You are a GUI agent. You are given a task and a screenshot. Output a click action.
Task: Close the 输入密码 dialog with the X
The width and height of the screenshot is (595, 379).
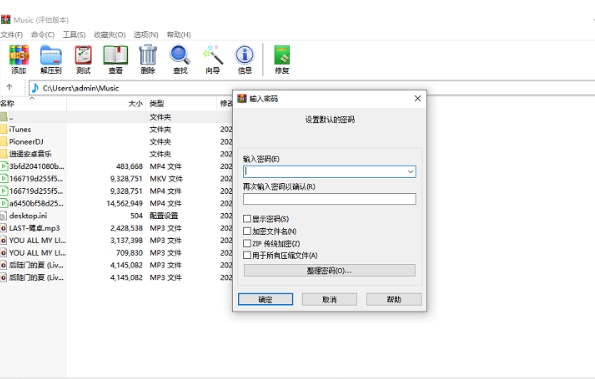click(417, 98)
